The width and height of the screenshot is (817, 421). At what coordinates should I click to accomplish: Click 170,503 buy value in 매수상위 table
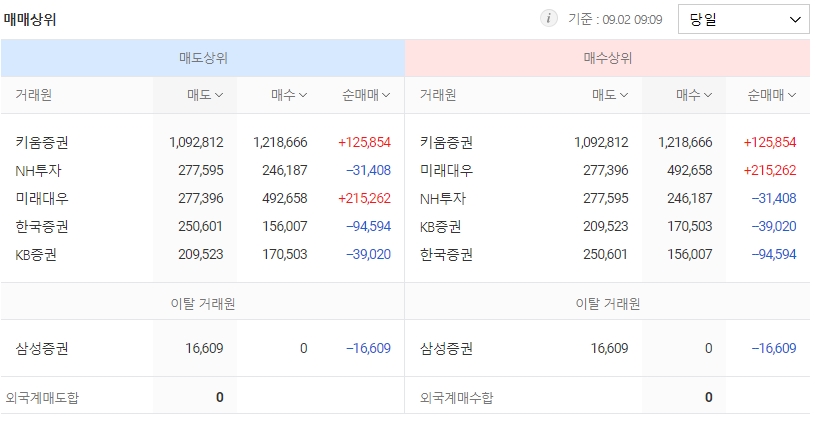pyautogui.click(x=689, y=227)
